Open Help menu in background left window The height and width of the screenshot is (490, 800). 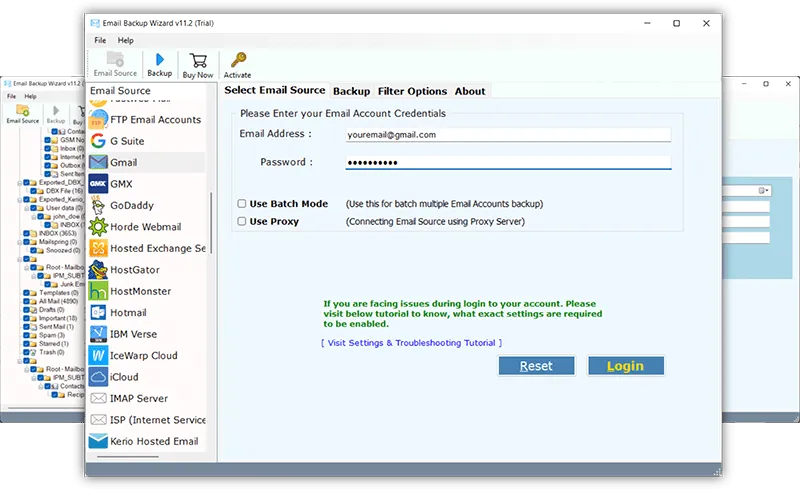tap(31, 96)
